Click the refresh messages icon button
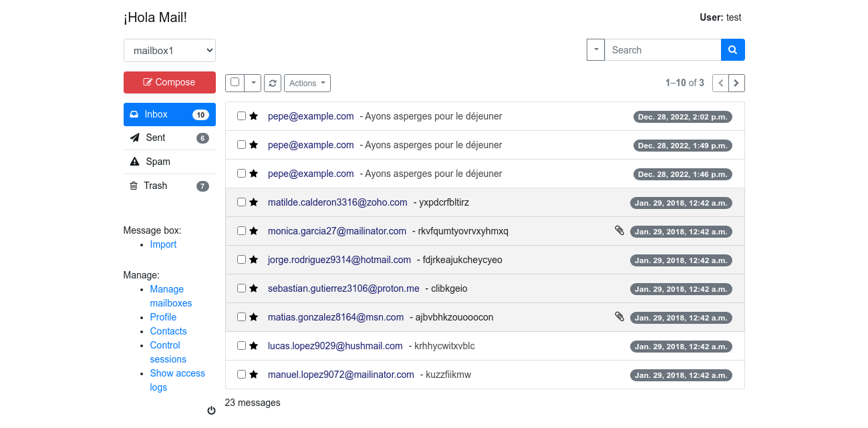868x428 pixels. [x=272, y=83]
